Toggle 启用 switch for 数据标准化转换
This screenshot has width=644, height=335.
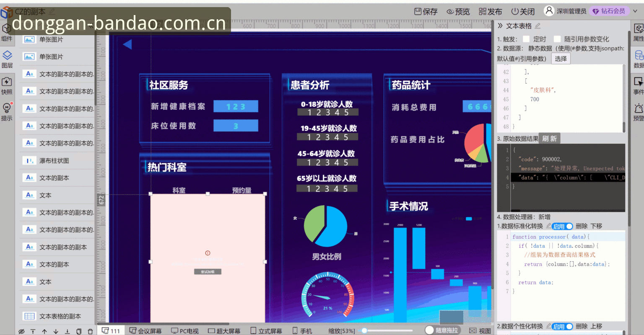coord(563,226)
